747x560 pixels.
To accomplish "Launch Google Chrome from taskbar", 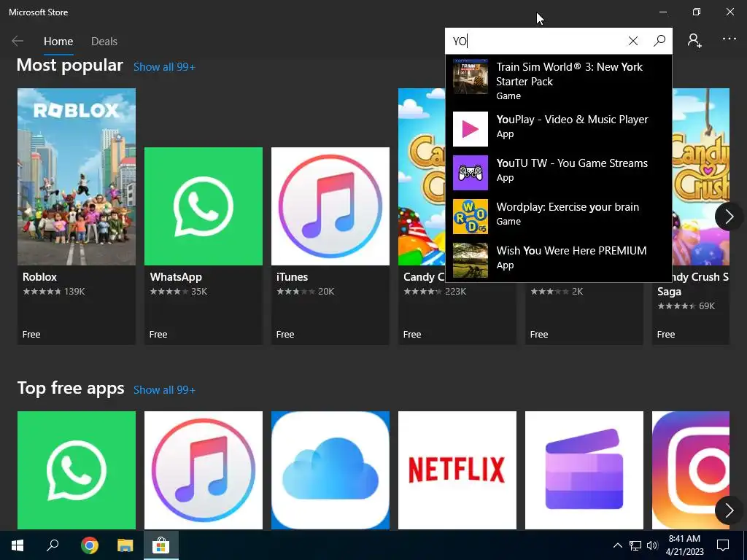I will click(x=90, y=545).
